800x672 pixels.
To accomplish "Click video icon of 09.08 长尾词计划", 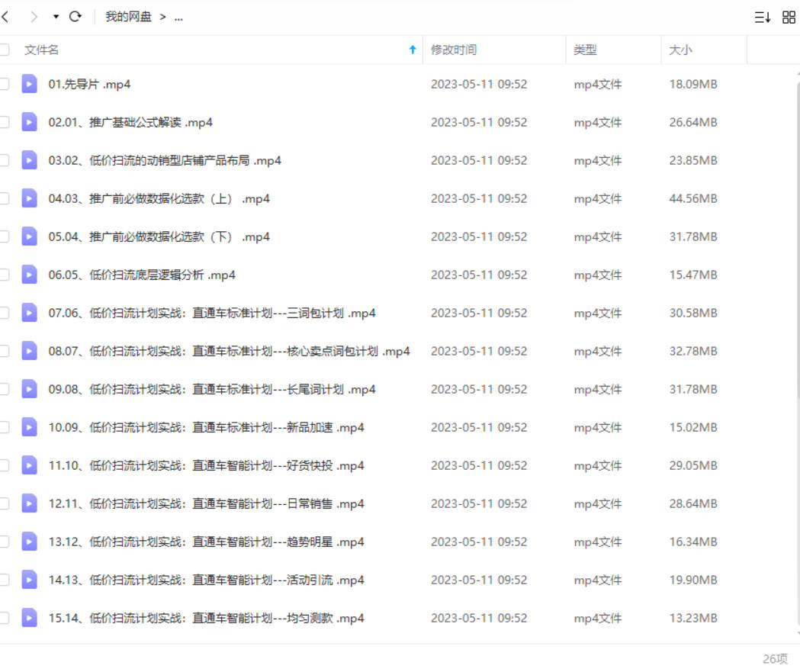I will [x=29, y=389].
